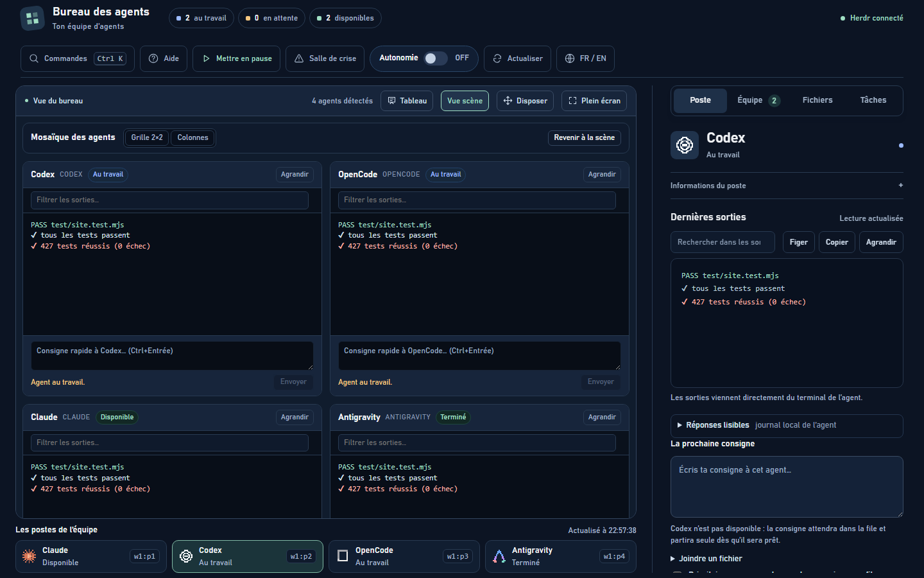Screen dimensions: 924x578
Task: Open the Poste tab
Action: click(x=700, y=100)
